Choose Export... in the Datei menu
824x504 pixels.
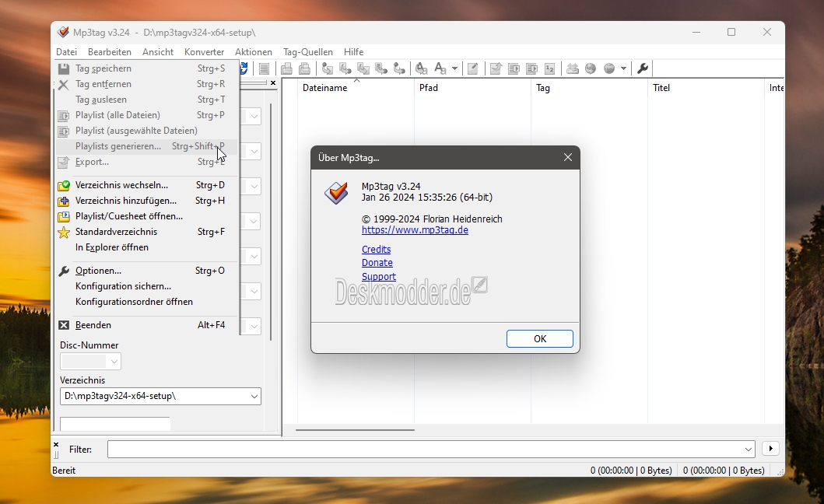coord(146,162)
